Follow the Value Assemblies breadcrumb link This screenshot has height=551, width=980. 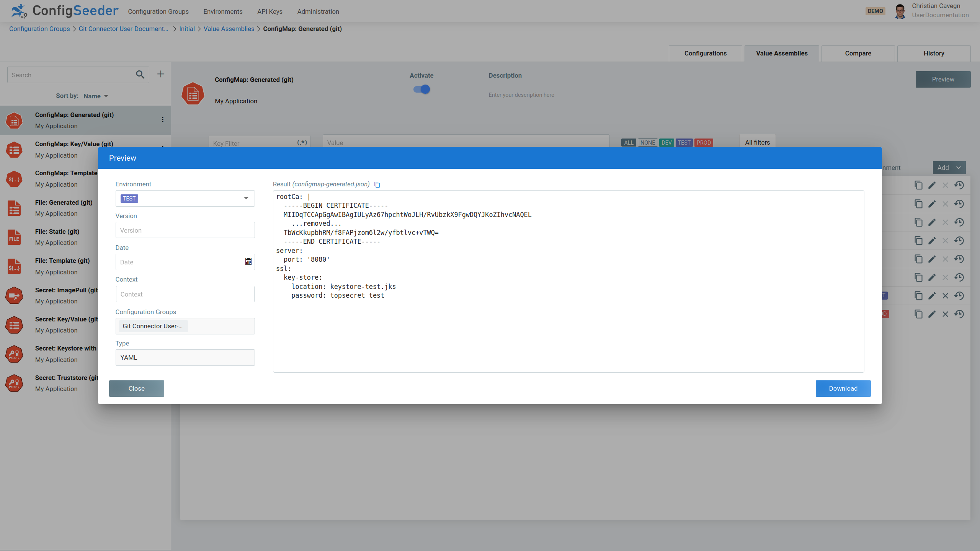[229, 29]
